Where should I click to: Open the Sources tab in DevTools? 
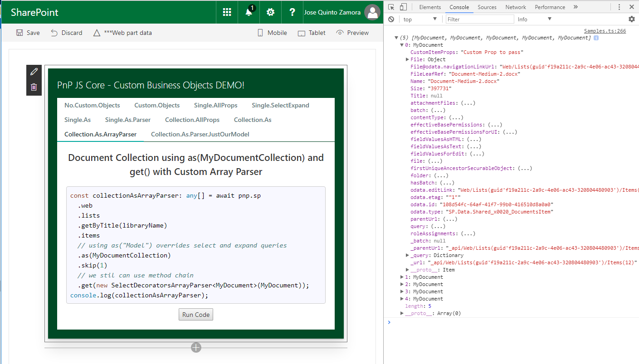click(x=487, y=7)
